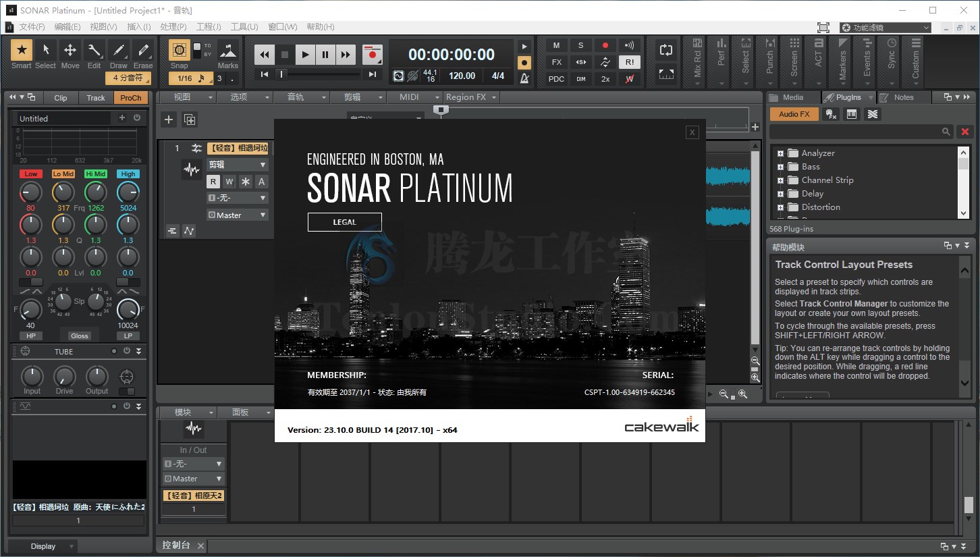980x557 pixels.
Task: Click the Record button
Action: coord(372,55)
